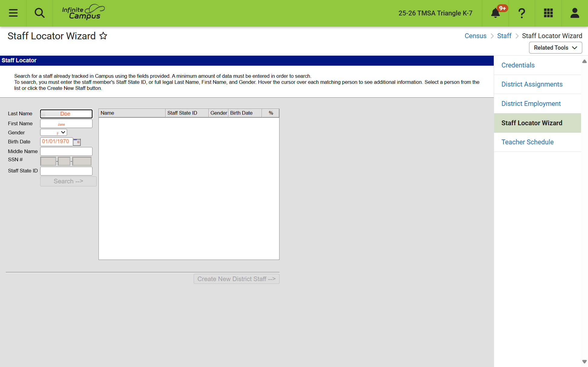Open the app switcher grid

pos(548,13)
